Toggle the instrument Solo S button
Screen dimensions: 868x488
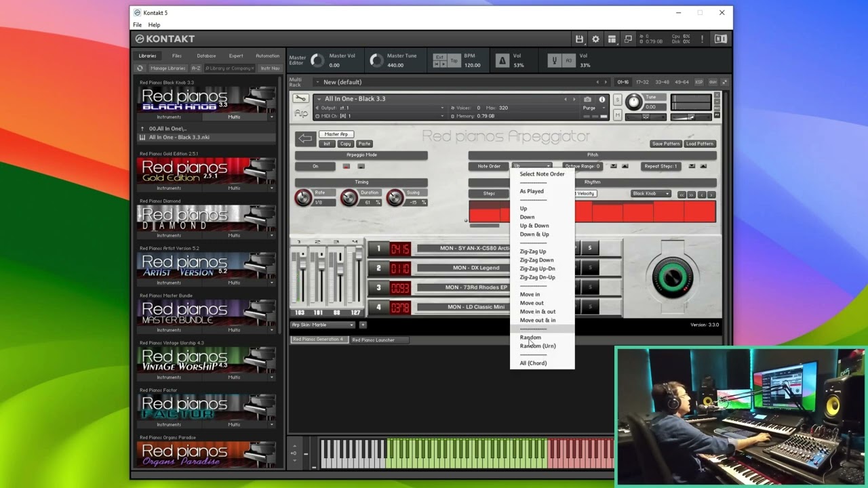(617, 100)
